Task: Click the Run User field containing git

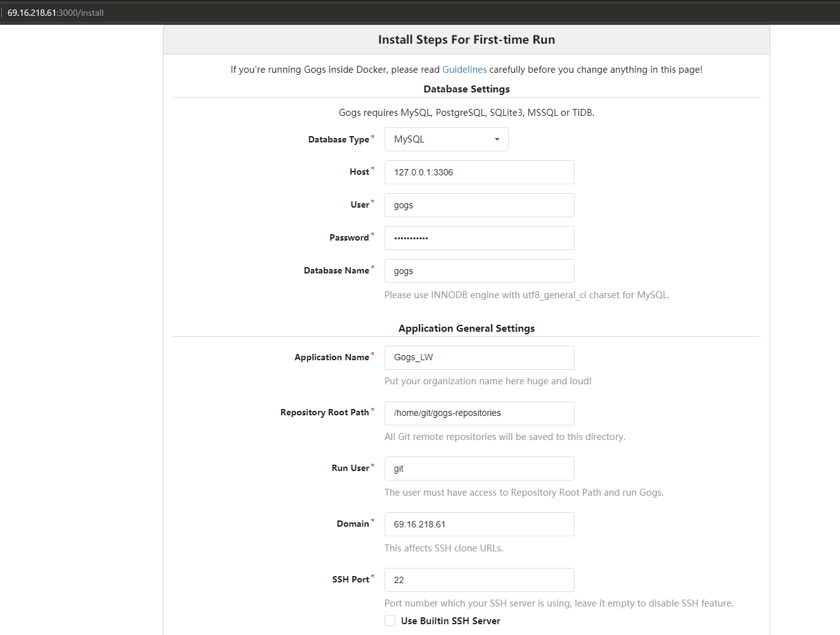Action: coord(479,468)
